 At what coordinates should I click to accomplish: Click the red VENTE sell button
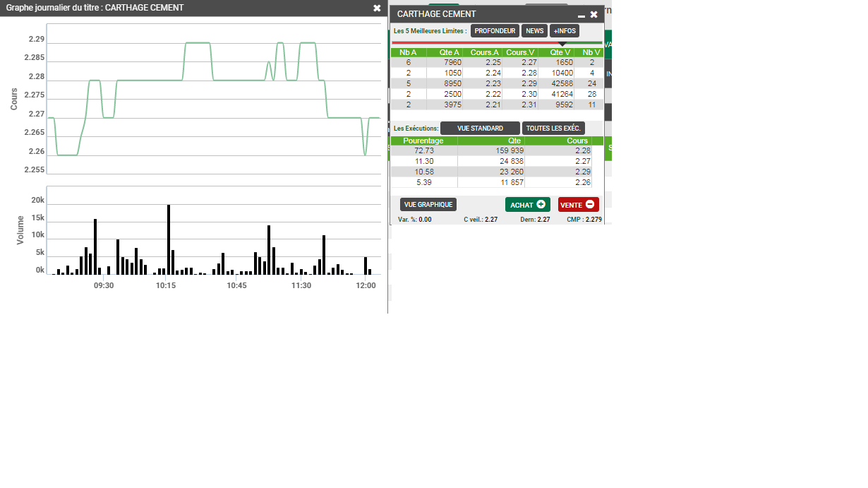coord(579,205)
